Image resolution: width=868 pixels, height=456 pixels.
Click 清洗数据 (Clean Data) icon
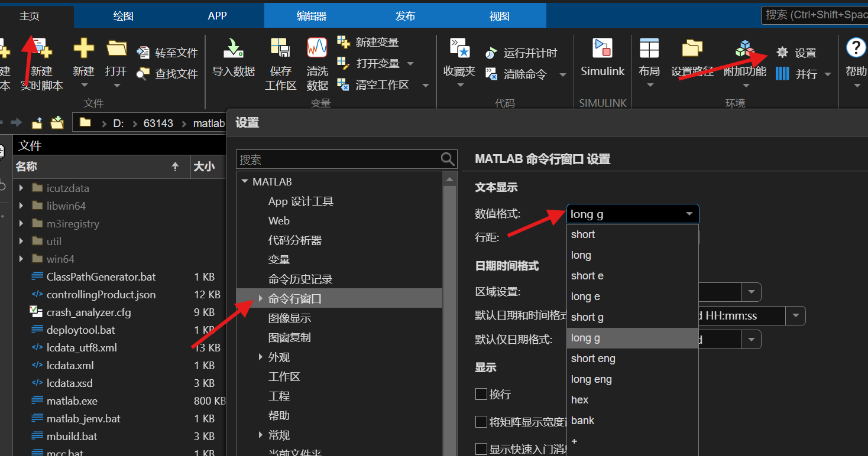click(317, 48)
